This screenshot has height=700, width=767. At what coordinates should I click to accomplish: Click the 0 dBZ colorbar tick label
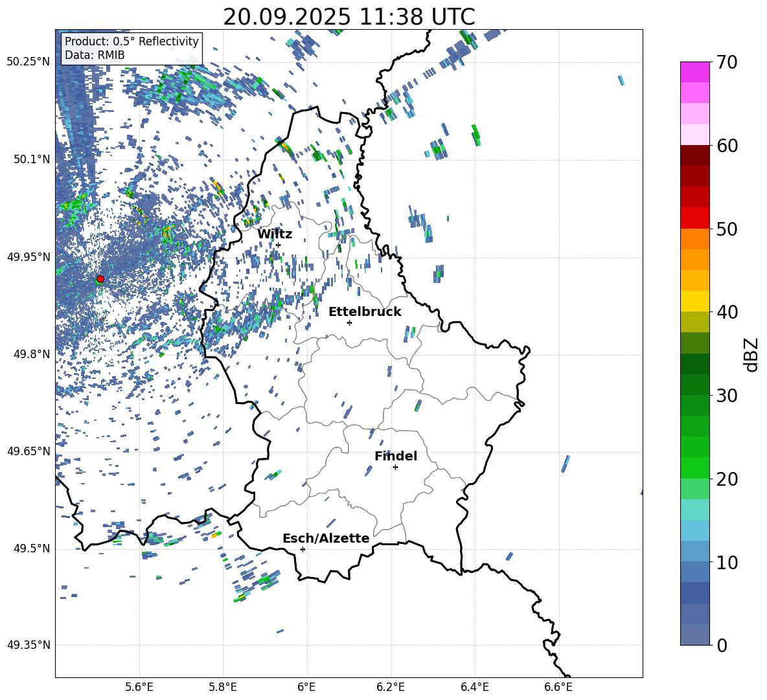click(722, 645)
